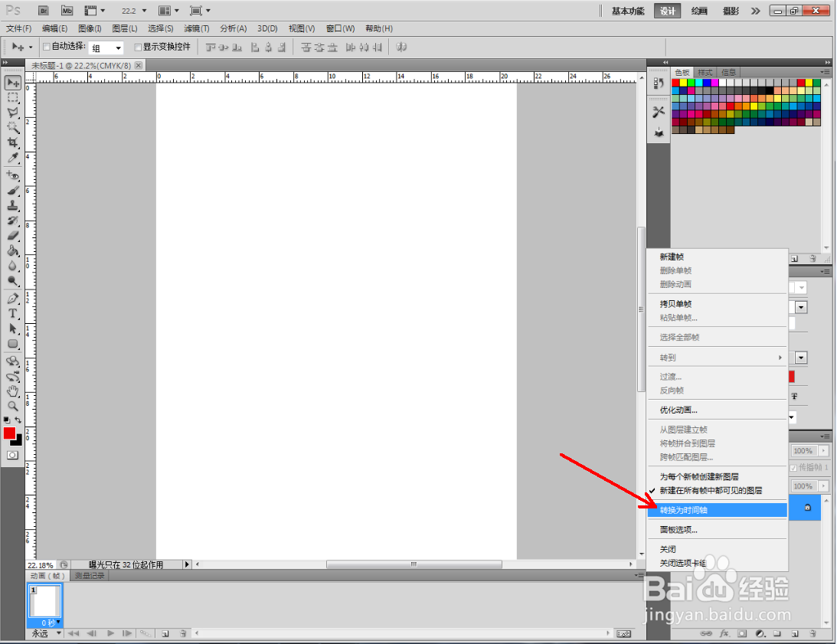Image resolution: width=837 pixels, height=644 pixels.
Task: Enable the 显示变换控件 checkbox
Action: [x=138, y=47]
